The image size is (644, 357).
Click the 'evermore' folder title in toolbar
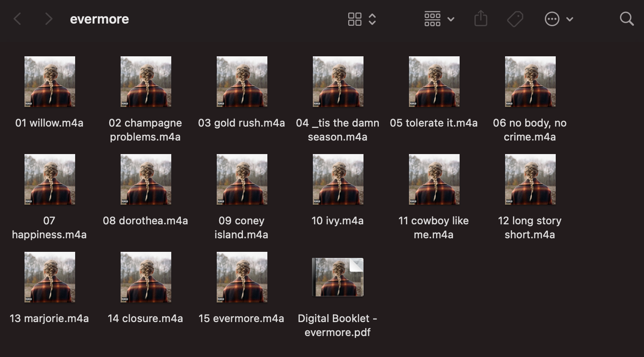pyautogui.click(x=100, y=19)
